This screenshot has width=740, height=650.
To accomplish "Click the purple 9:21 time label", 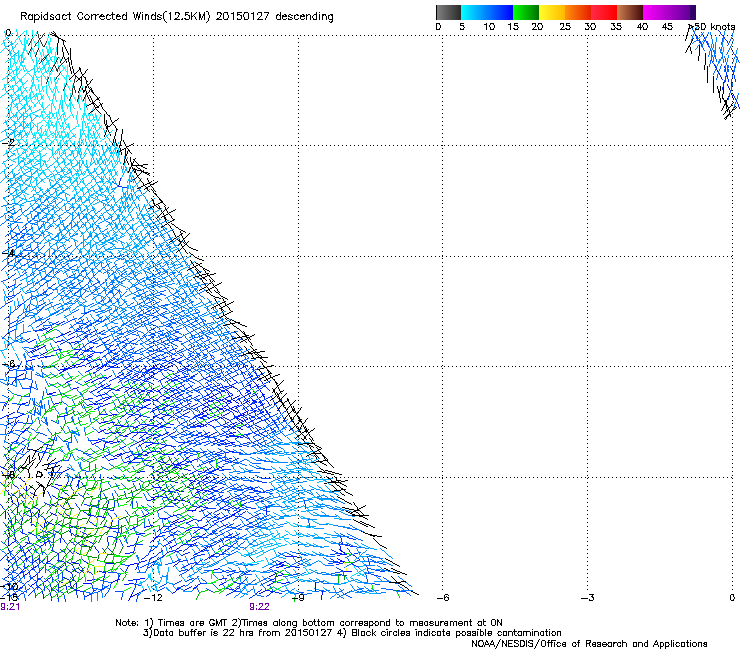I will [10, 607].
